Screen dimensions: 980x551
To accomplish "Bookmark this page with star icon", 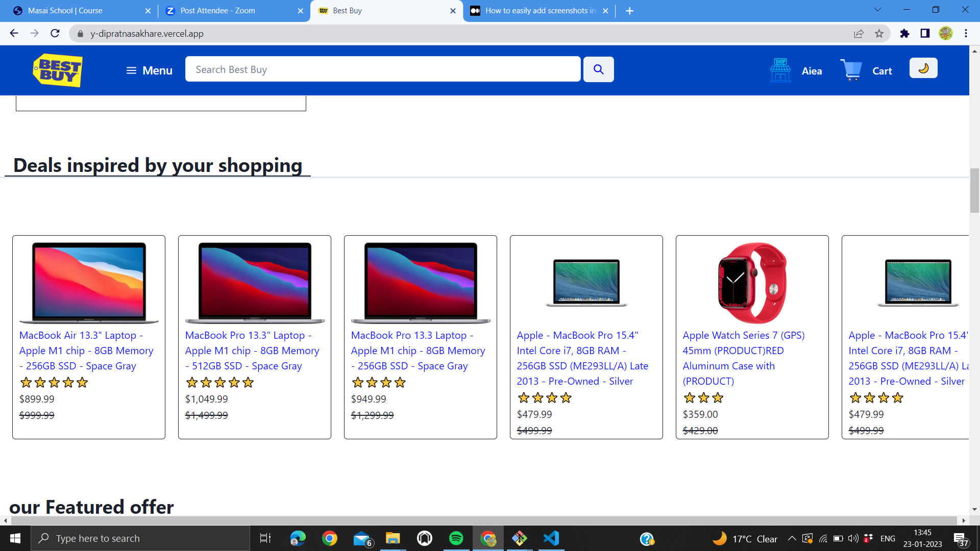I will (879, 34).
